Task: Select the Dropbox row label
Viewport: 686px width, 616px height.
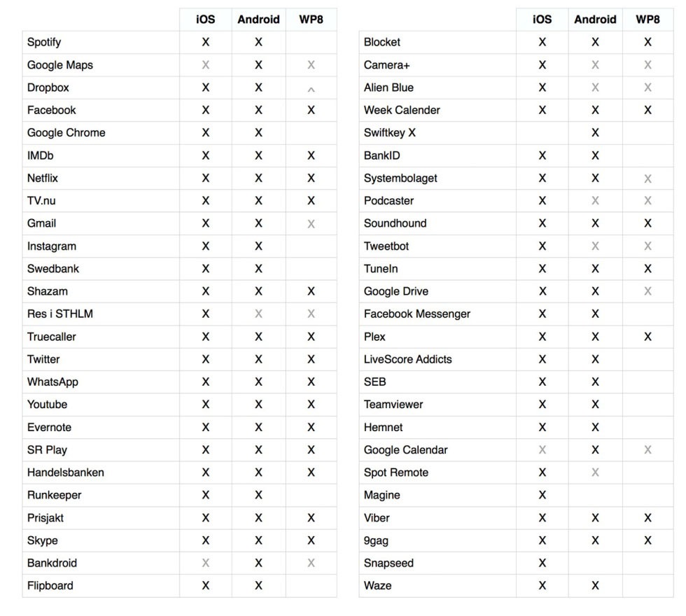Action: click(48, 87)
